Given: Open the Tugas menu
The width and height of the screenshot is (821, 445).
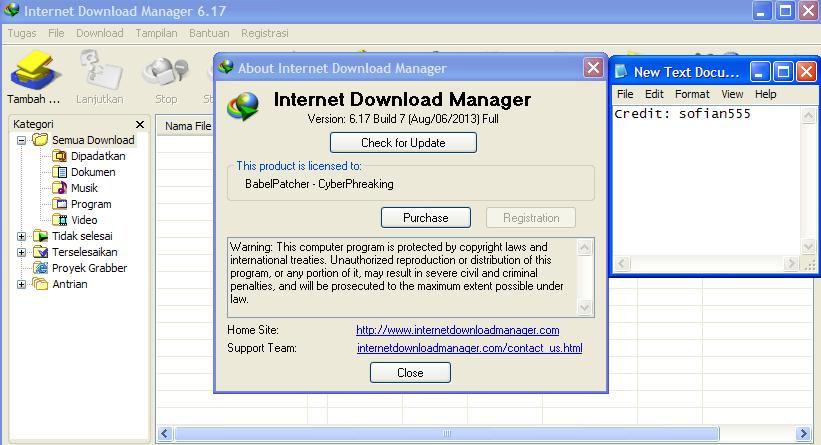Looking at the screenshot, I should pos(22,33).
